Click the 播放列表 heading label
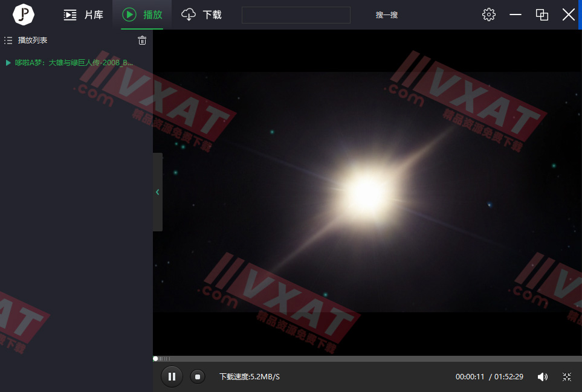The width and height of the screenshot is (582, 392). click(x=33, y=40)
